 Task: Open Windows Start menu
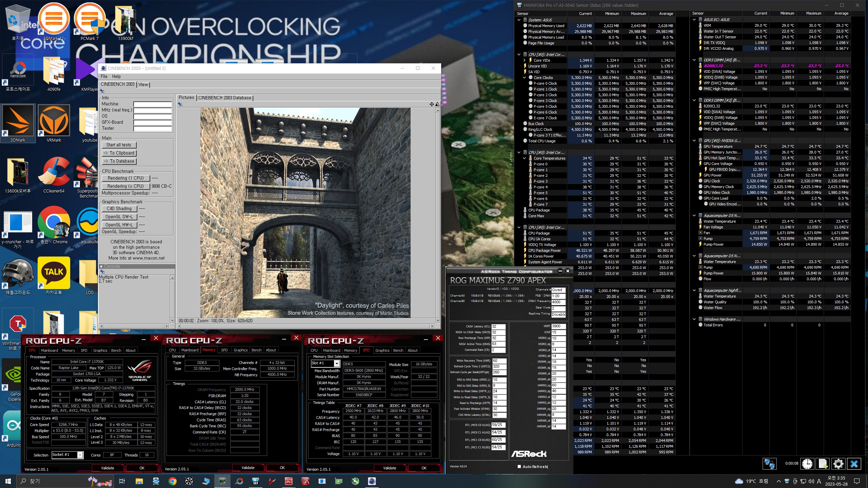tap(8, 481)
